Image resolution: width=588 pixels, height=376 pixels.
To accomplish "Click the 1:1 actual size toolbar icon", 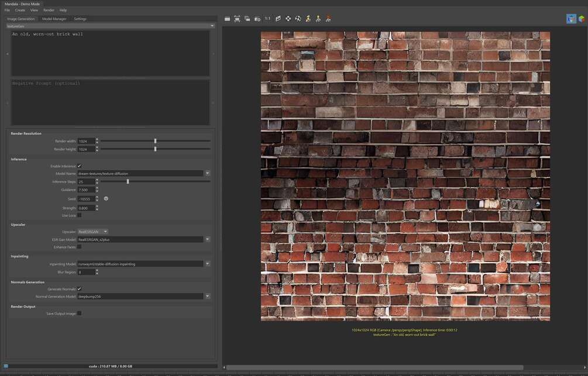I will [267, 19].
